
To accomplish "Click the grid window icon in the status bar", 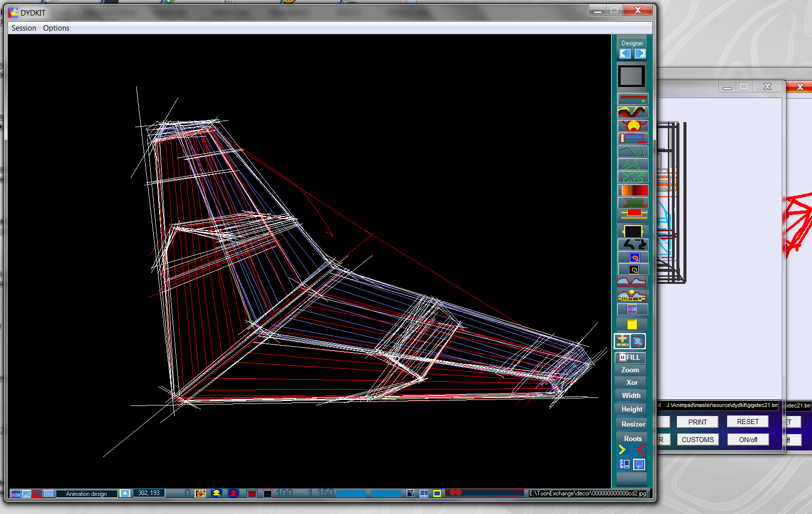I will (424, 493).
